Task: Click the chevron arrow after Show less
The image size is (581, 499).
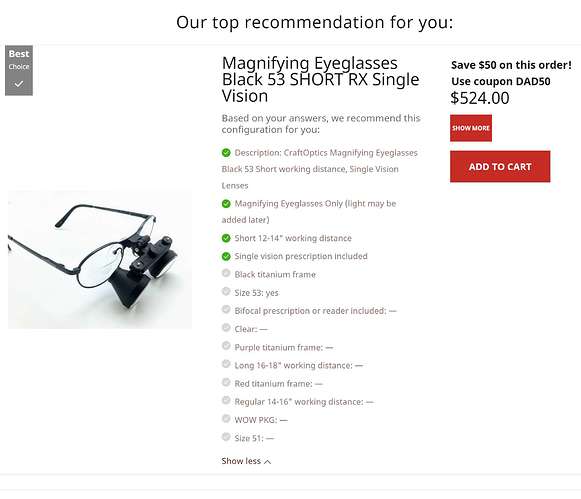Action: point(268,462)
